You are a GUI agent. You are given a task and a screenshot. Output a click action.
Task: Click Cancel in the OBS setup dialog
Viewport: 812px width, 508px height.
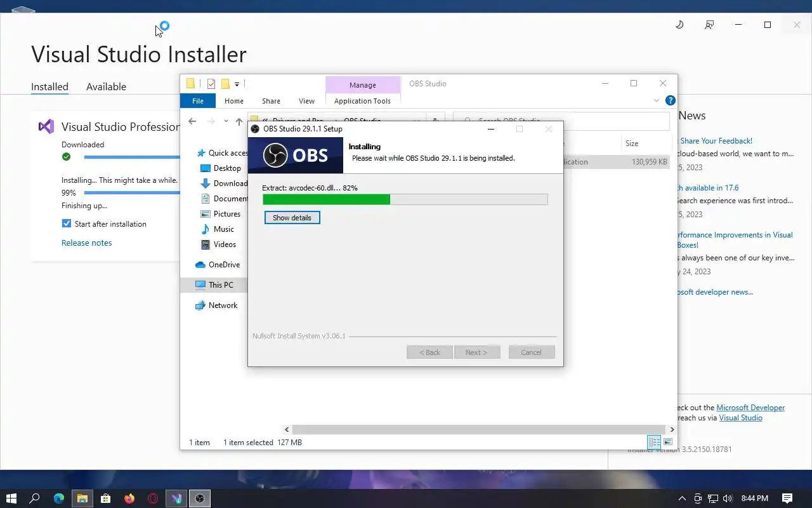point(532,352)
